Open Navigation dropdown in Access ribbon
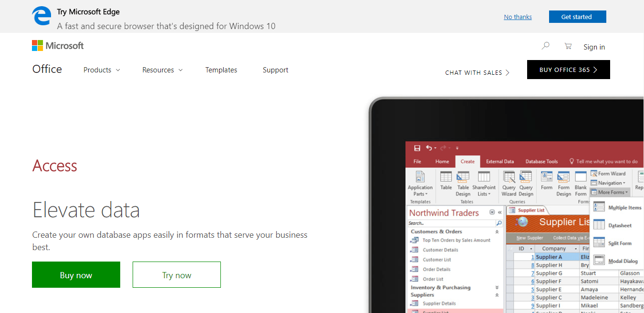The height and width of the screenshot is (313, 644). pos(608,183)
